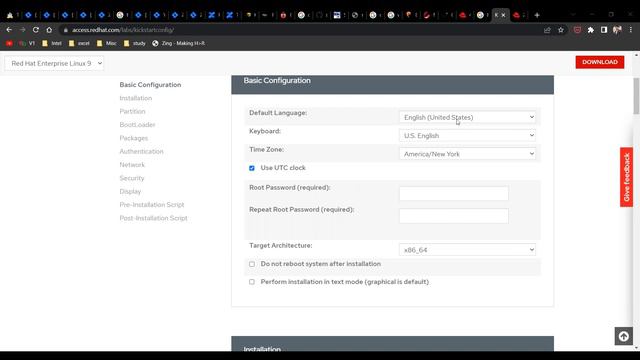Open the Red Hat Enterprise Linux 9 version dropdown
This screenshot has width=640, height=360.
coord(54,63)
